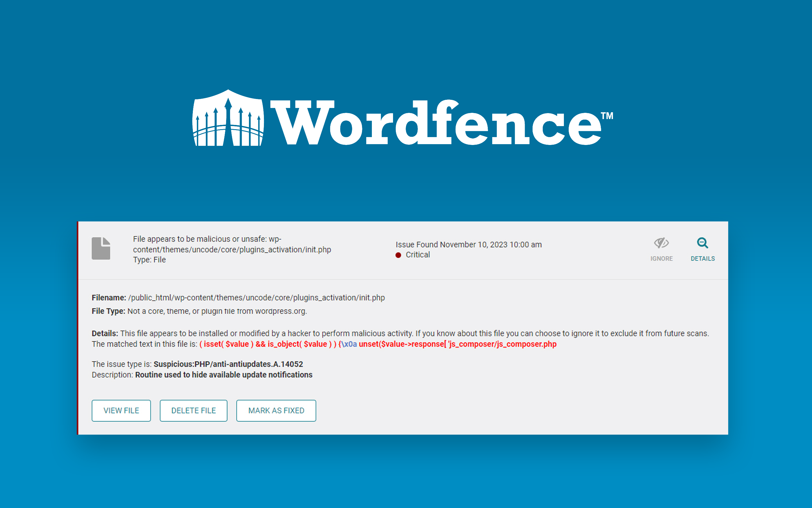Click 'Suspicious:PHP/anti-antiupdates.A.14052' issue type
Viewport: 812px width, 508px height.
(x=228, y=364)
